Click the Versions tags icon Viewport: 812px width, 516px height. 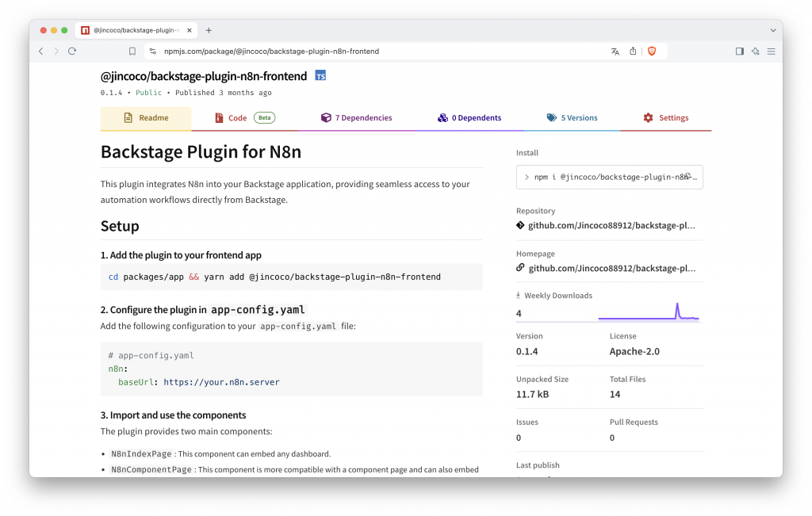click(552, 117)
